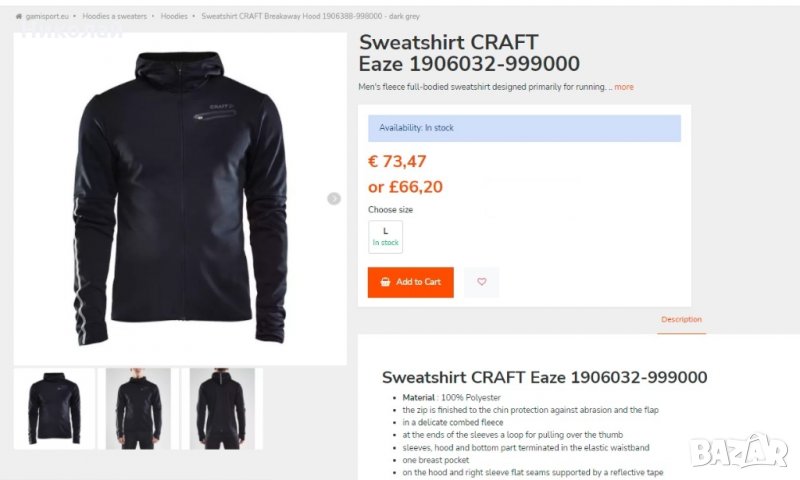Viewport: 800px width, 480px height.
Task: Click the € 73,47 price
Action: point(397,161)
